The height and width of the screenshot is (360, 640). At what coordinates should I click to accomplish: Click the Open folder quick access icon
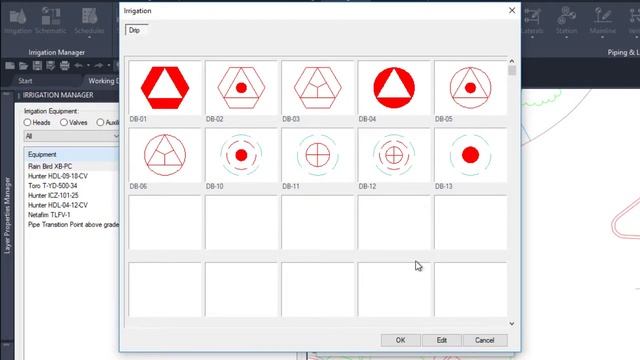(23, 65)
